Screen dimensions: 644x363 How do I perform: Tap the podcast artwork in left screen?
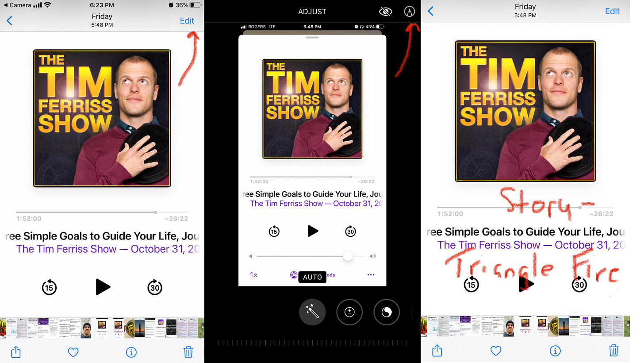(x=102, y=118)
